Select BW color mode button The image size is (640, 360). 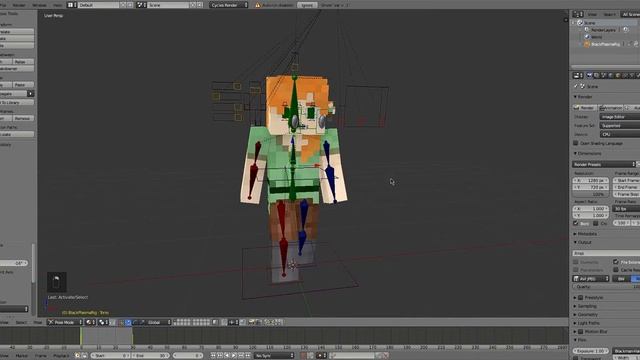pyautogui.click(x=621, y=278)
